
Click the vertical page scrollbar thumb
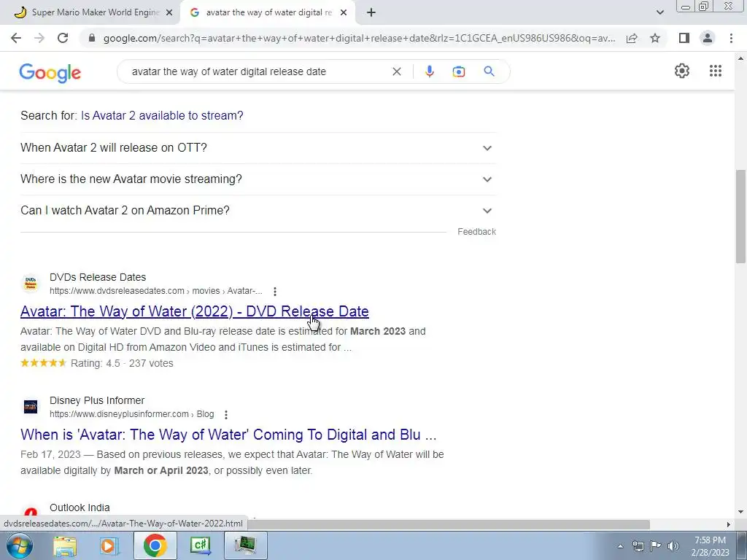(740, 216)
